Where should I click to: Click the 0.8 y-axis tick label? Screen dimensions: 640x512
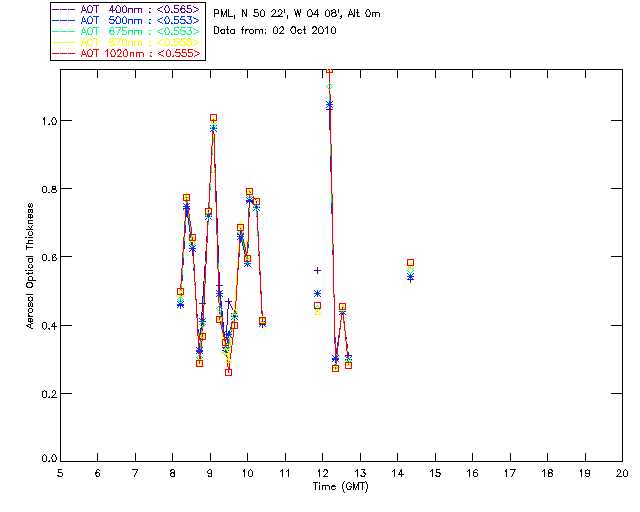[49, 189]
